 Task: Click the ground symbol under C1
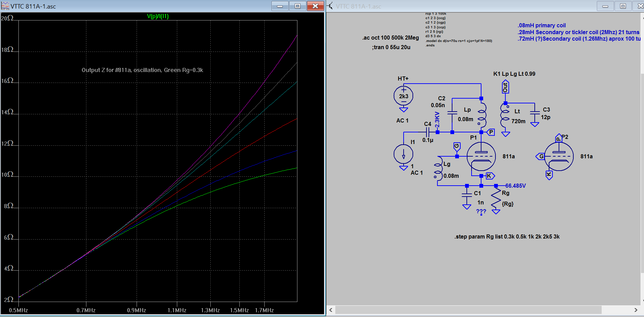467,207
